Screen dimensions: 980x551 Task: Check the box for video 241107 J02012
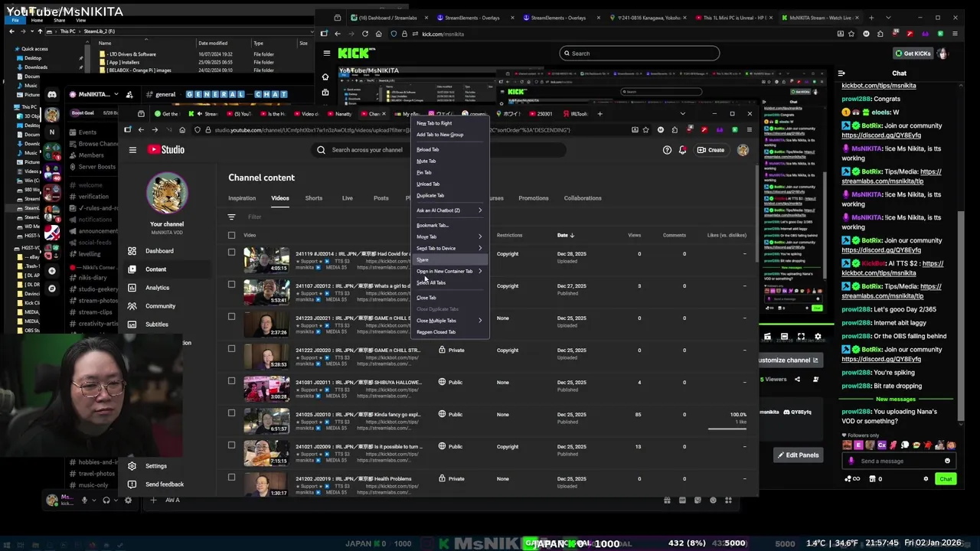[x=231, y=285]
